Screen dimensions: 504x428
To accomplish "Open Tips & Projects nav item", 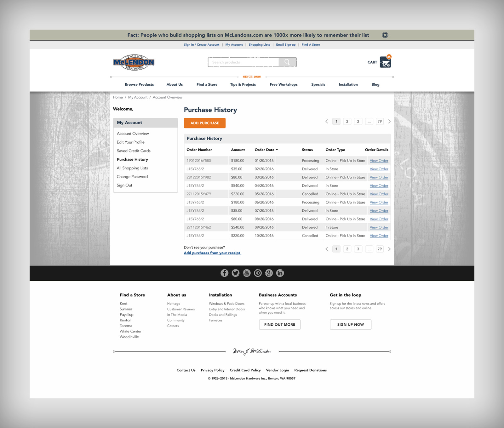I will (243, 84).
